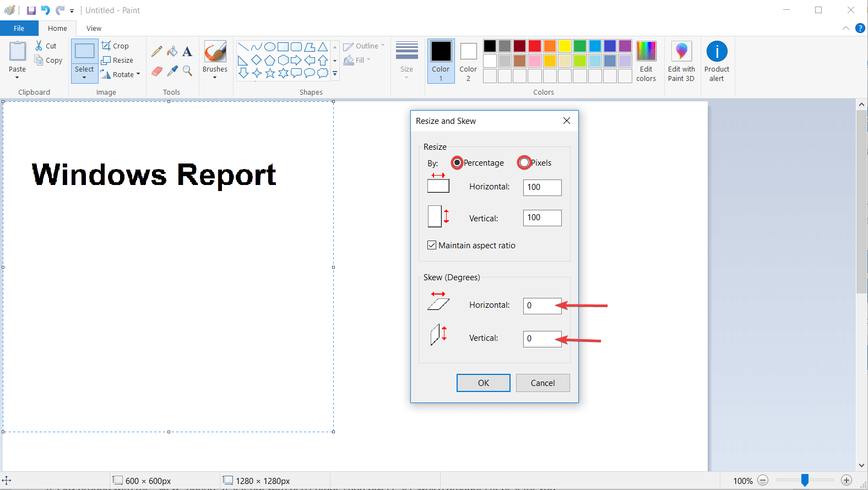This screenshot has height=490, width=868.
Task: Pick the purple color swatch
Action: (x=625, y=46)
